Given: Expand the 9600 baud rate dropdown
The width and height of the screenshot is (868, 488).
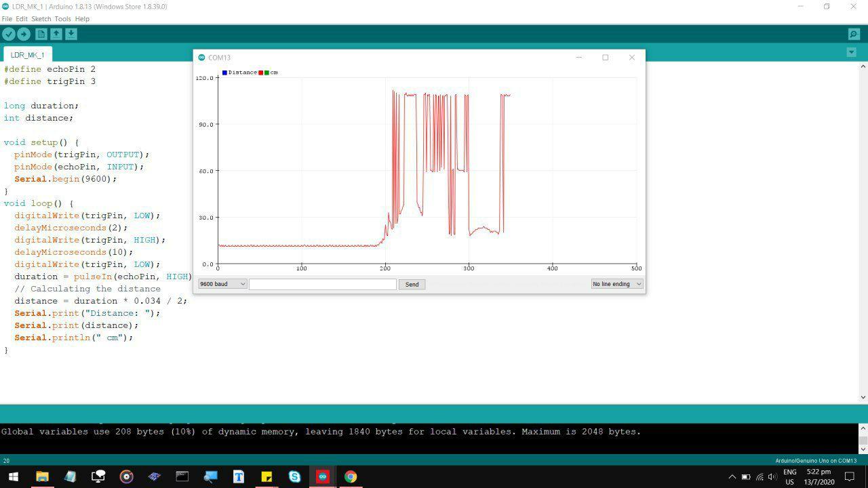Looking at the screenshot, I should (222, 284).
